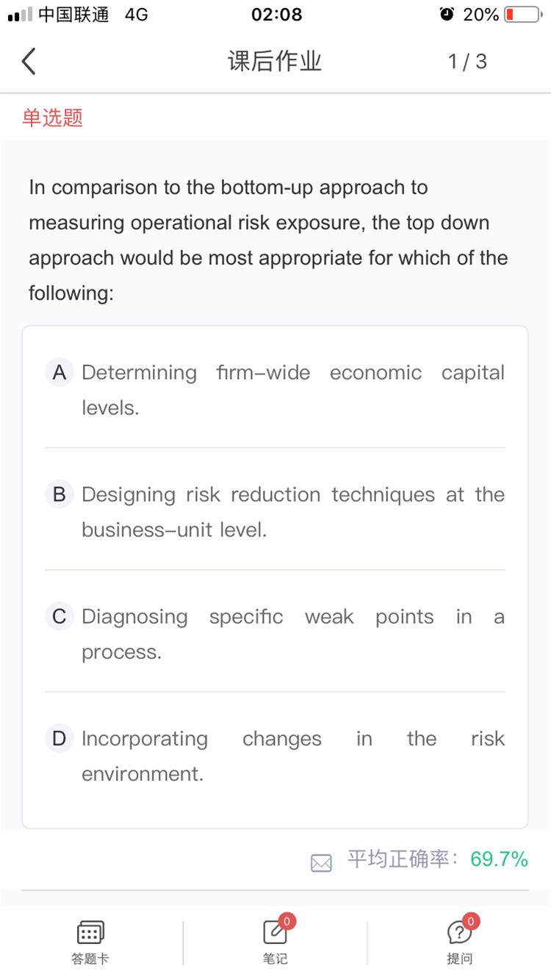Tap the 课后作业 page title
Image resolution: width=551 pixels, height=980 pixels.
click(x=275, y=62)
